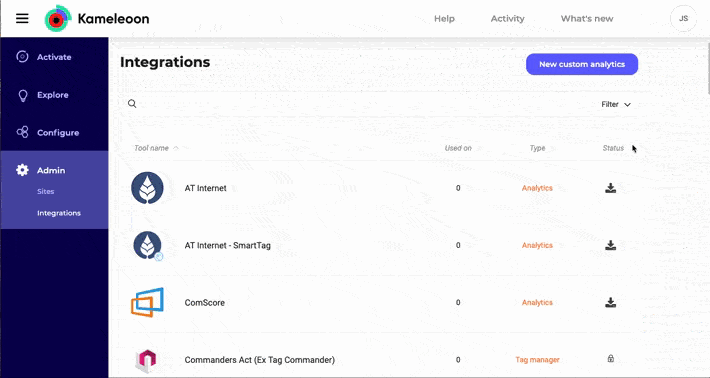Install ComScore via download icon
710x378 pixels.
click(610, 302)
